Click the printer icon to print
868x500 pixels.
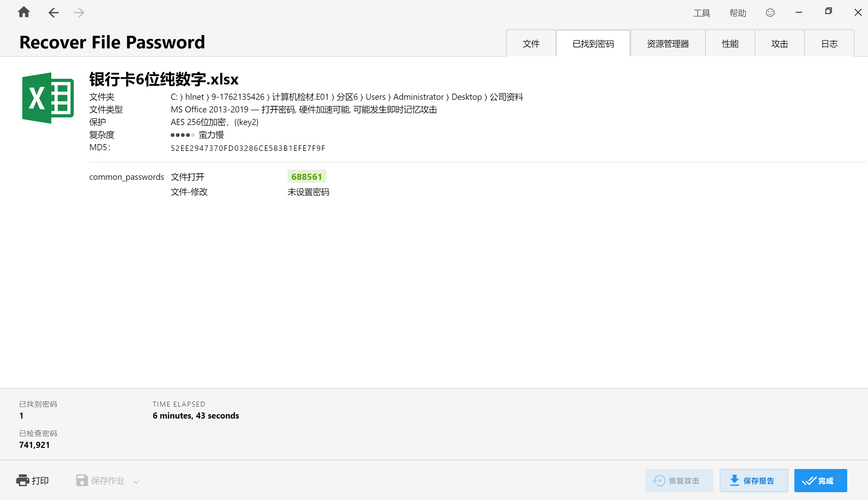(x=23, y=480)
